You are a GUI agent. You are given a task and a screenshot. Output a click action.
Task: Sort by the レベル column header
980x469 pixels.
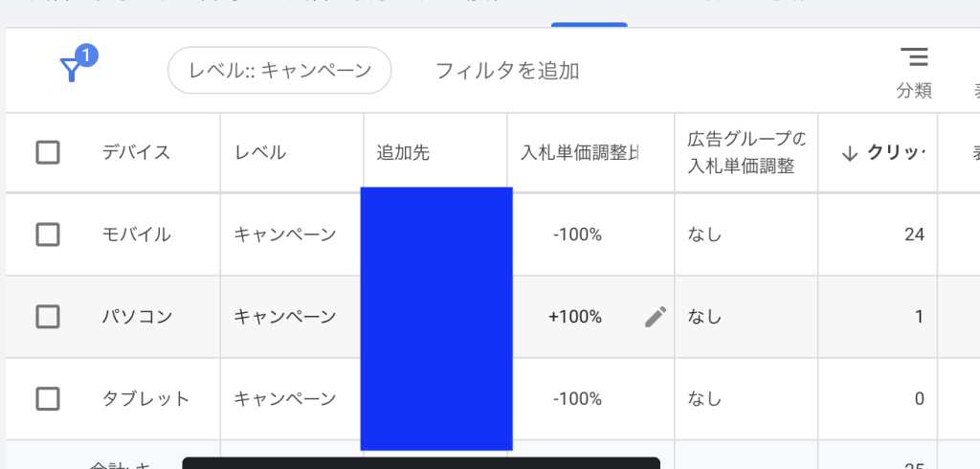click(260, 152)
